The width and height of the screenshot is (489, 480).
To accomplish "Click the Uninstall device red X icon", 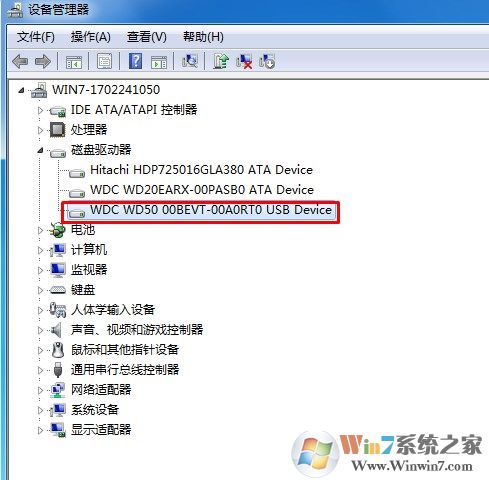I will coord(244,61).
